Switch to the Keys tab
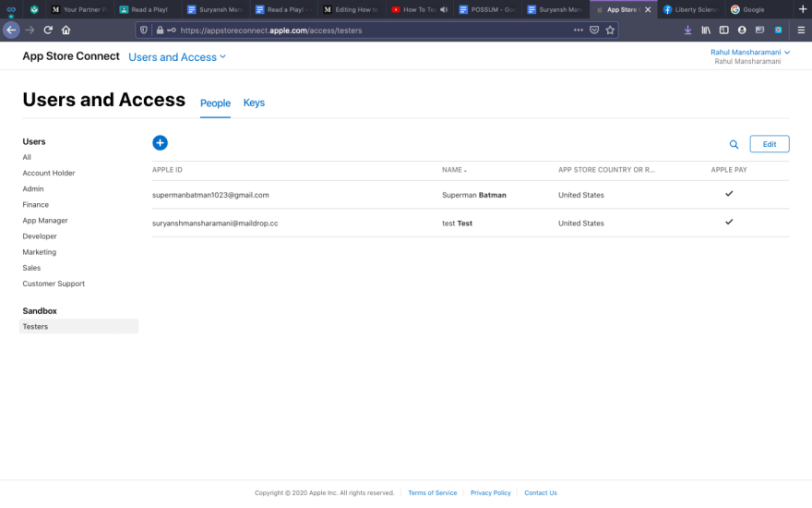The width and height of the screenshot is (812, 508). [x=254, y=103]
